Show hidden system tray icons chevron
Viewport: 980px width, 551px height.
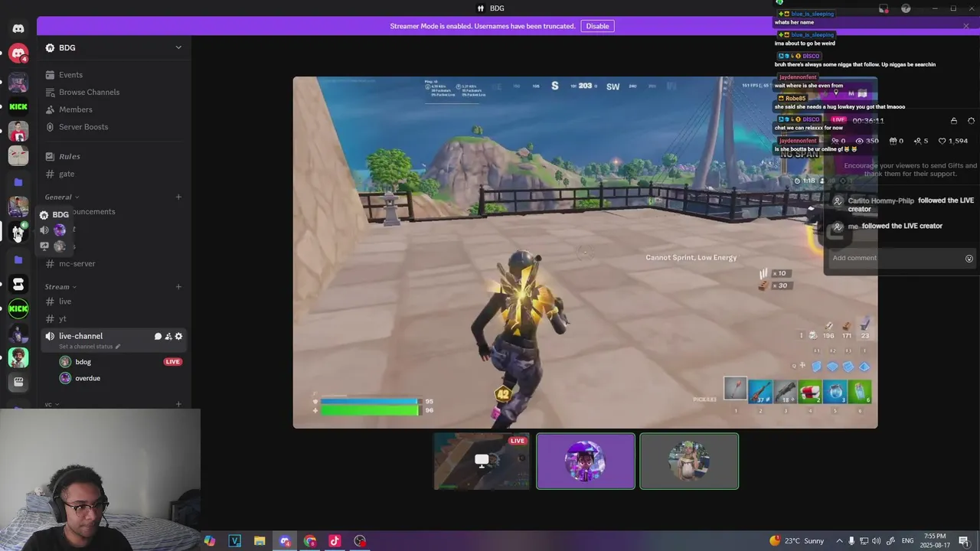coord(839,541)
